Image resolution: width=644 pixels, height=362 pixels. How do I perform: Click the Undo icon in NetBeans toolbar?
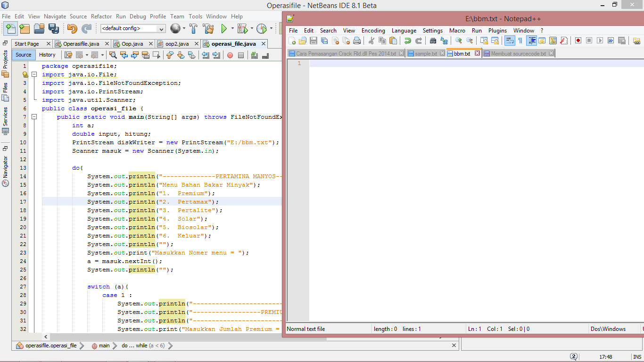pyautogui.click(x=72, y=28)
